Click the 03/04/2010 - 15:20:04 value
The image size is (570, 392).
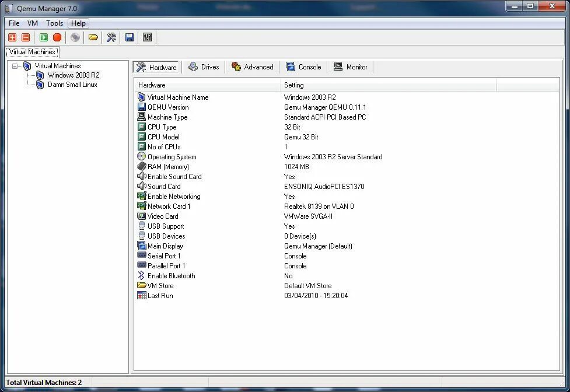coord(316,296)
